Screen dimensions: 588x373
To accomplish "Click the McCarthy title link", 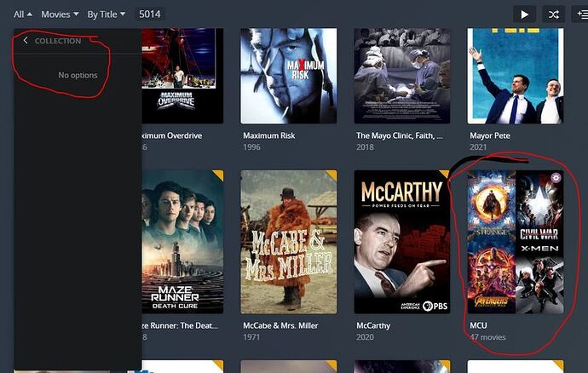I will click(373, 325).
